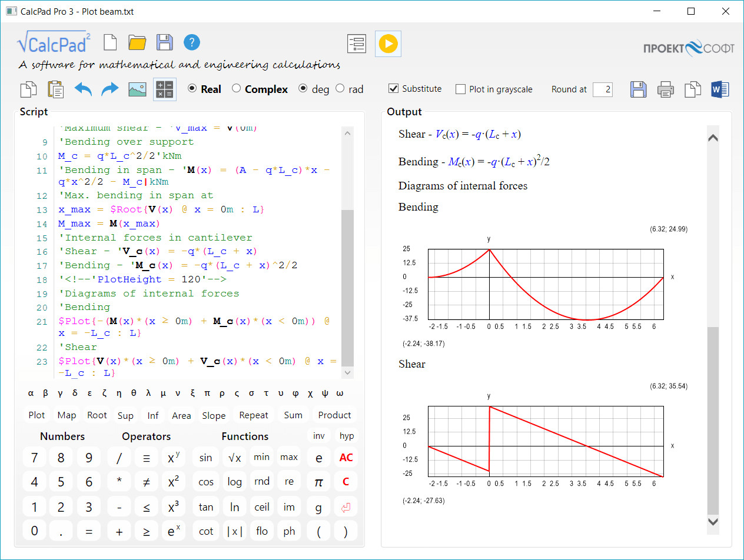
Task: Insert the Slope command
Action: coord(214,415)
